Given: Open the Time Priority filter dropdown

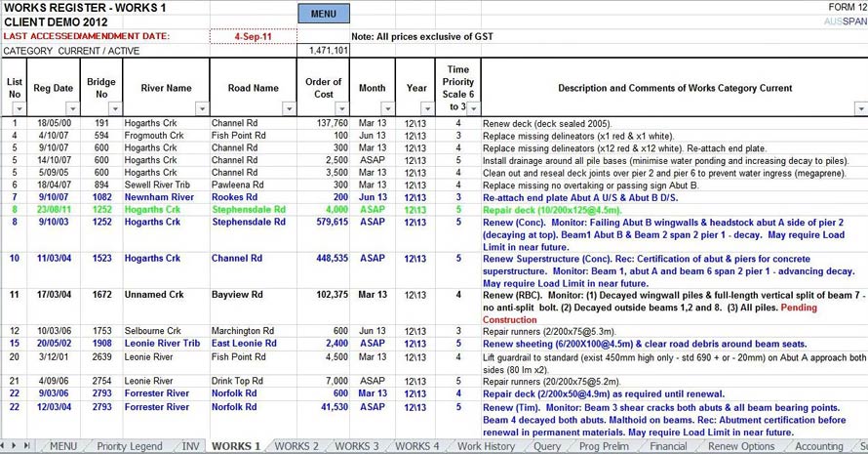Looking at the screenshot, I should pos(473,108).
